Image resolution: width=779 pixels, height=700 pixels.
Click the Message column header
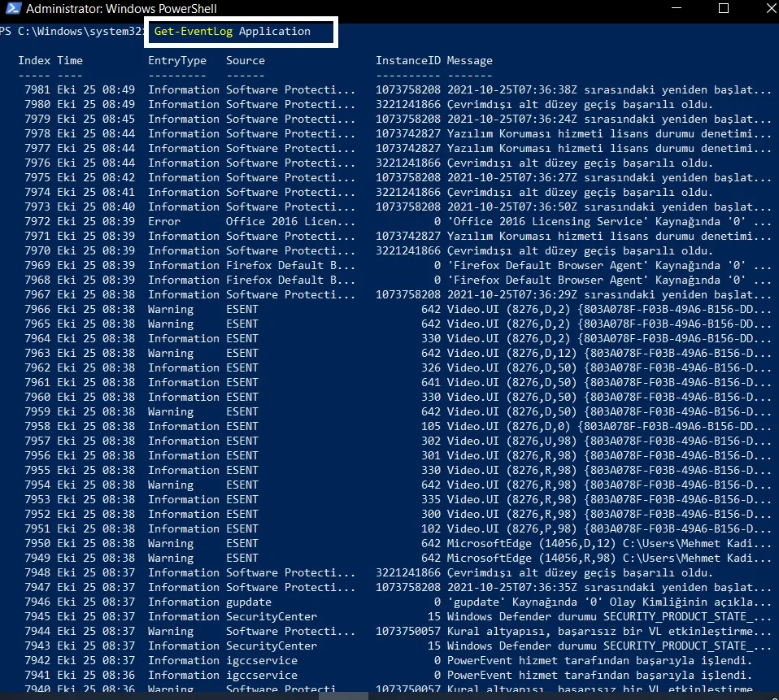[x=469, y=61]
